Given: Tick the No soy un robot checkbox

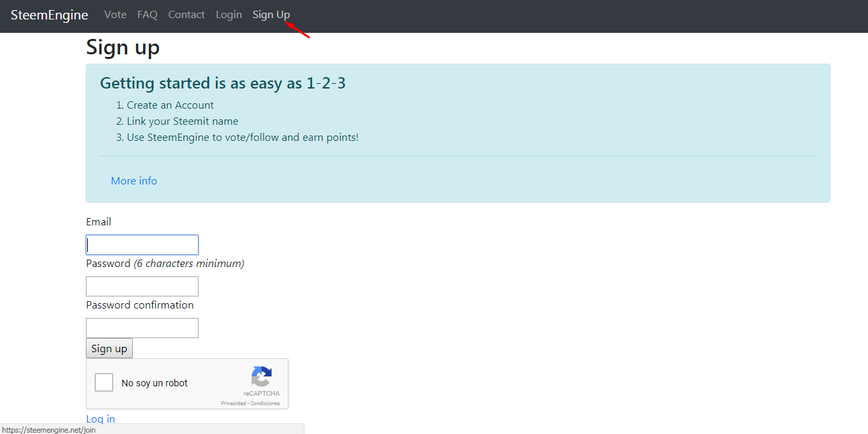Looking at the screenshot, I should point(104,383).
